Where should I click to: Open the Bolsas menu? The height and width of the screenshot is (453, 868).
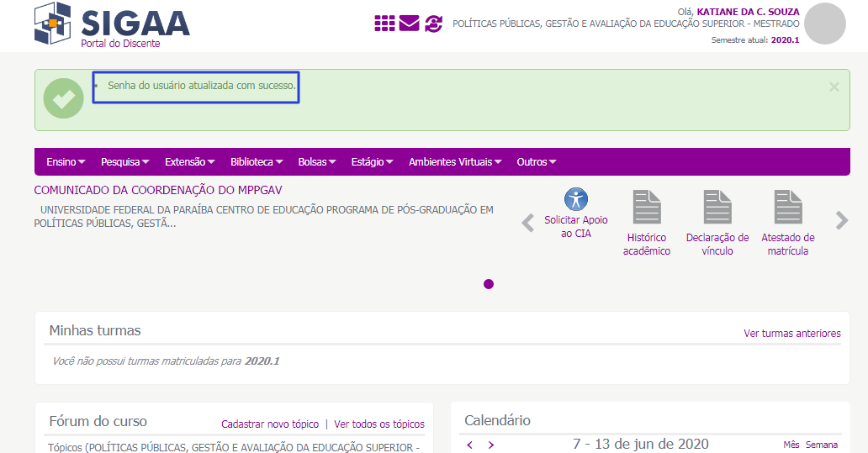(317, 162)
